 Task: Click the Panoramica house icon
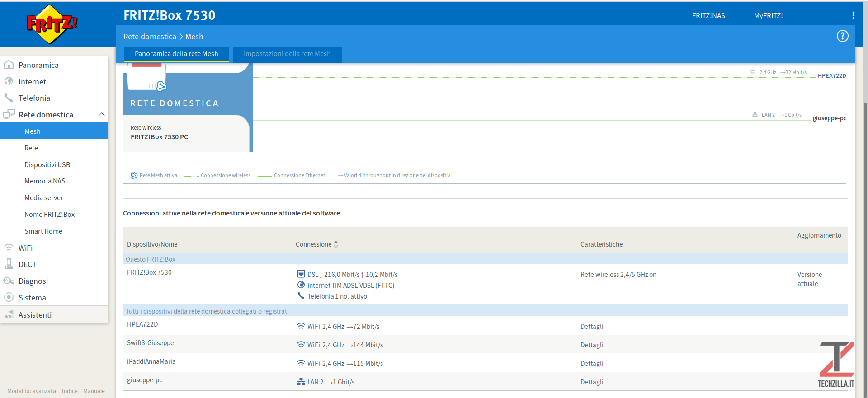tap(9, 65)
